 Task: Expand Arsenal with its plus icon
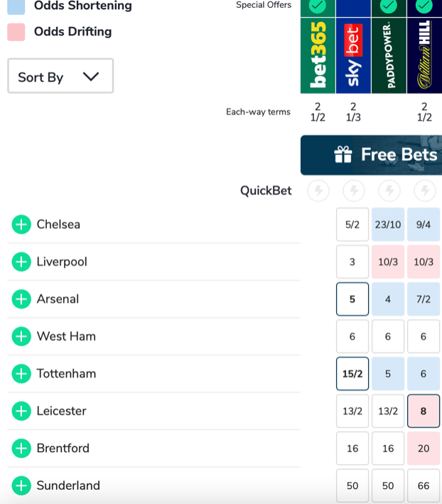click(x=21, y=299)
